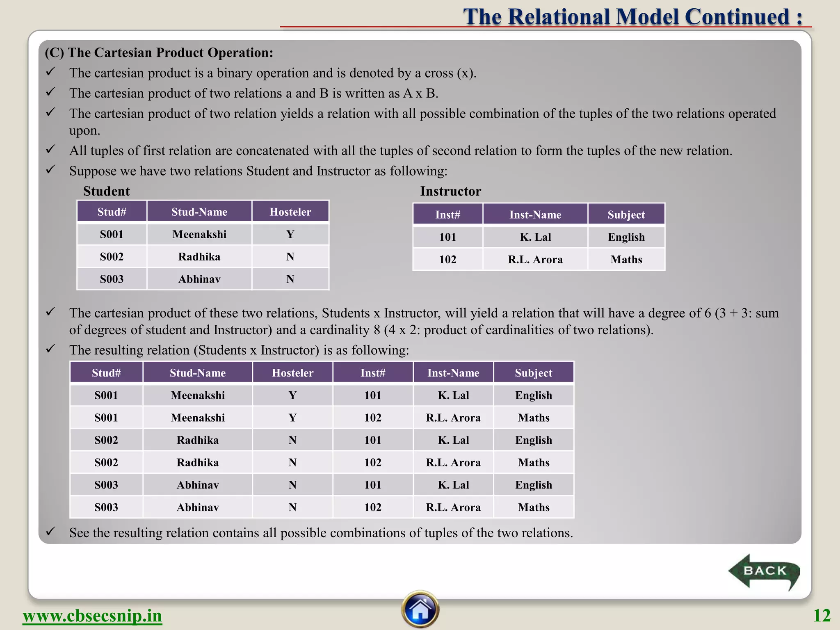This screenshot has height=630, width=840.
Task: Open the www.cbsecsnip.in link
Action: [x=92, y=616]
